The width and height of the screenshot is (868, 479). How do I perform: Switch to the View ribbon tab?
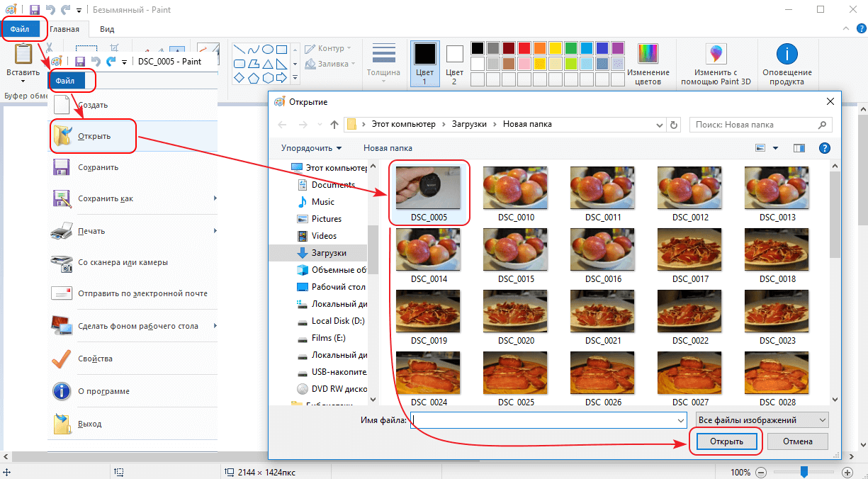point(107,29)
